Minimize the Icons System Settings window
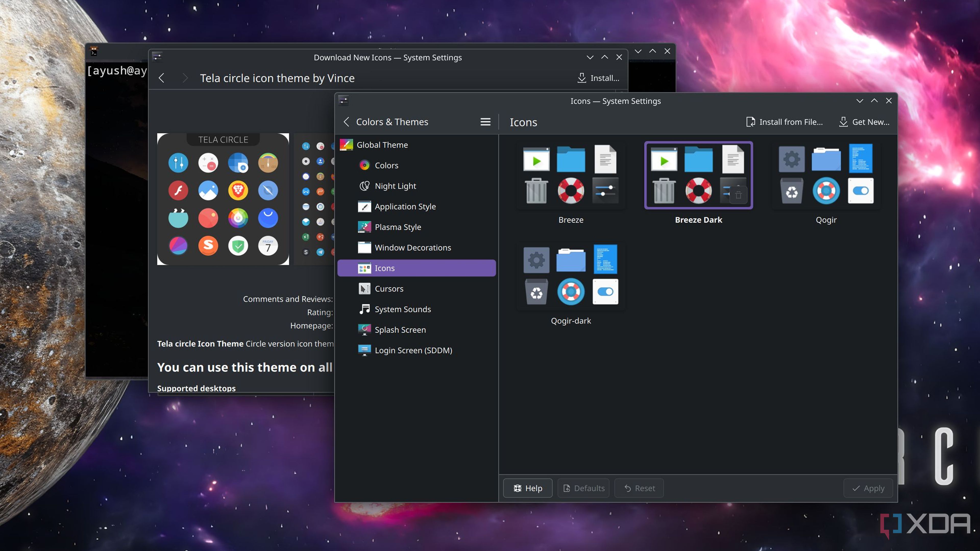The image size is (980, 551). tap(860, 101)
